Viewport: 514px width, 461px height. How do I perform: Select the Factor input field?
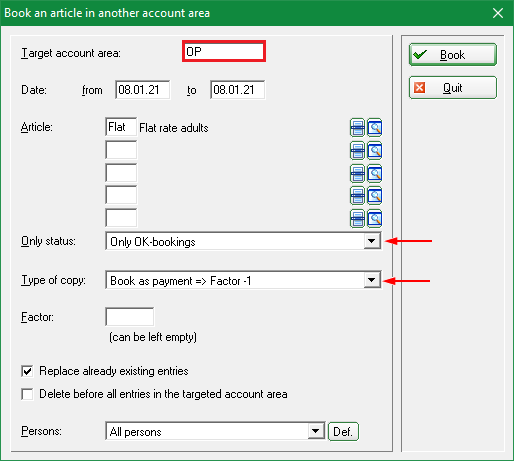pyautogui.click(x=130, y=317)
